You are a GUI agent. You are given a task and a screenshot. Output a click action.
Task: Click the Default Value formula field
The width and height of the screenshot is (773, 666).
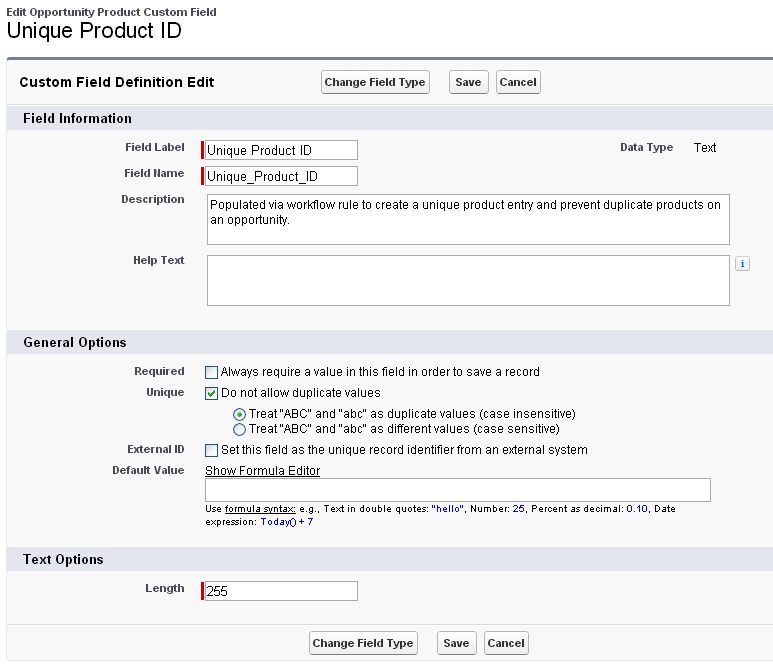pyautogui.click(x=457, y=490)
